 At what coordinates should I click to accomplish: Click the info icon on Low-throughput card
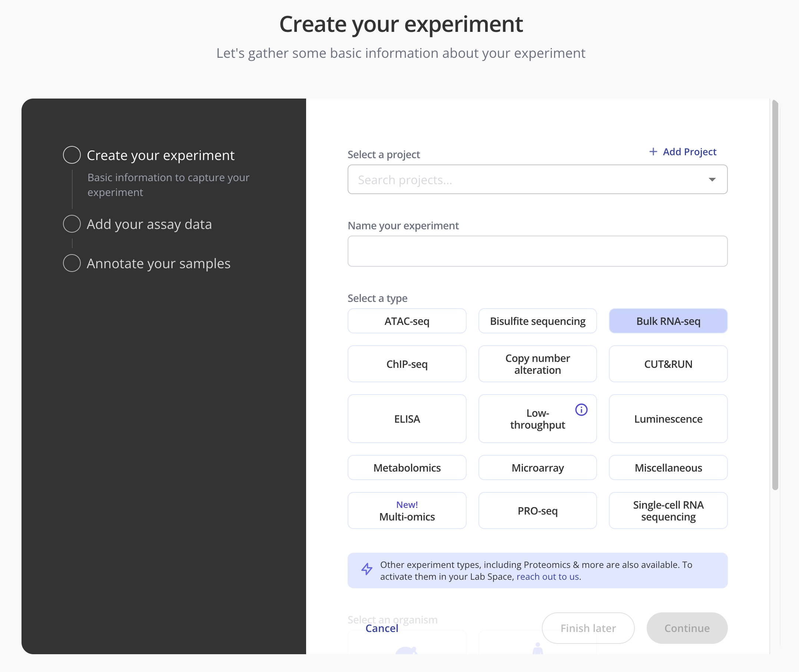pyautogui.click(x=581, y=409)
